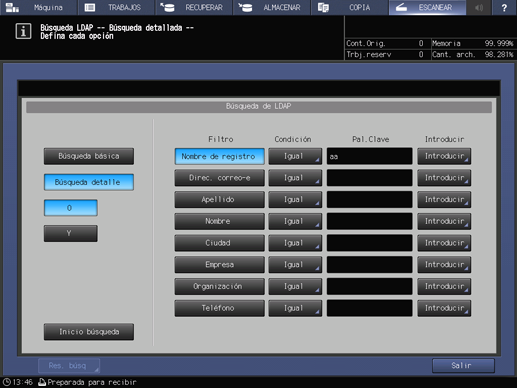Select Búsqueda detalle mode
Screen dimensions: 517x388
89,182
